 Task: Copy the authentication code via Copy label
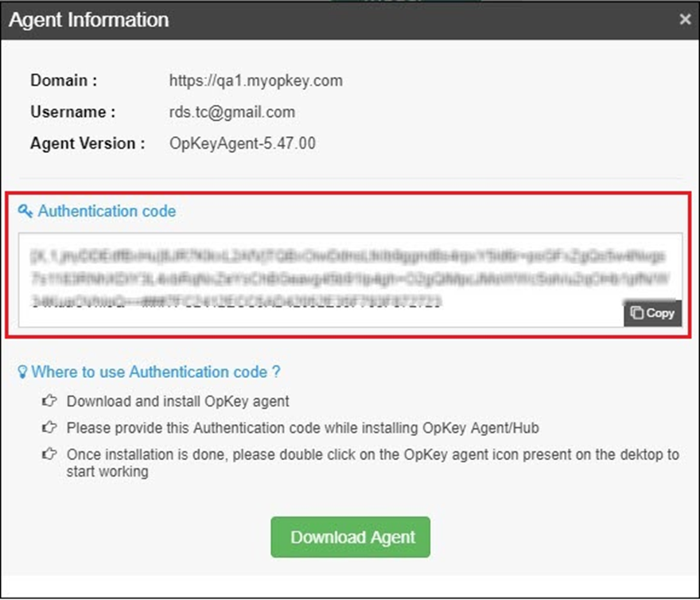(x=659, y=313)
